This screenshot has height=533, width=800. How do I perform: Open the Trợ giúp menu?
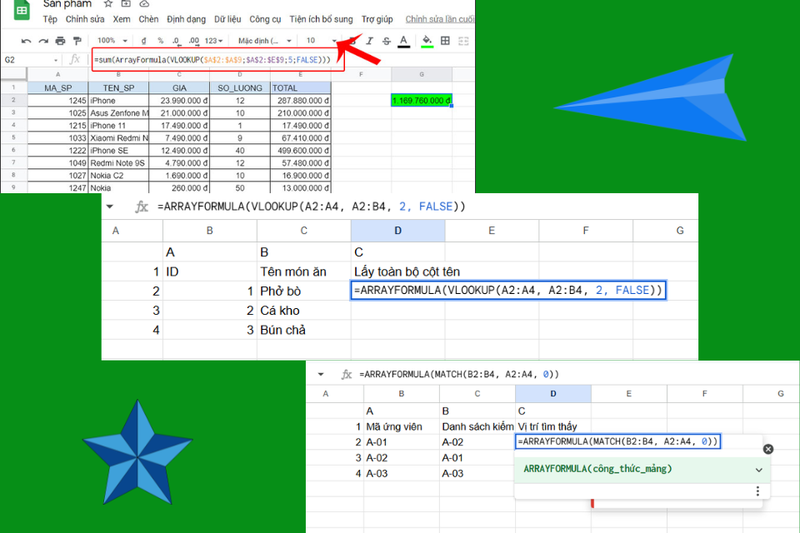coord(377,19)
